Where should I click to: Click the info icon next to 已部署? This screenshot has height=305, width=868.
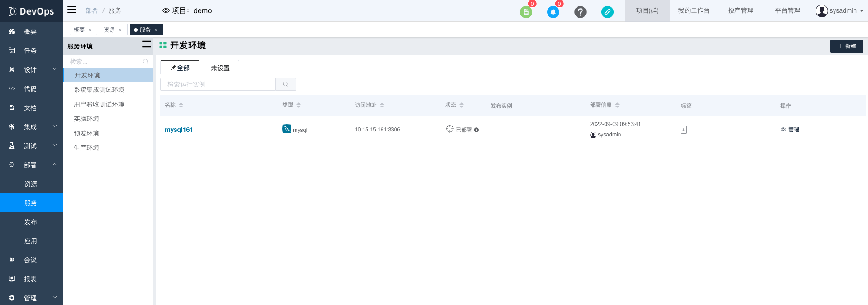(x=477, y=130)
